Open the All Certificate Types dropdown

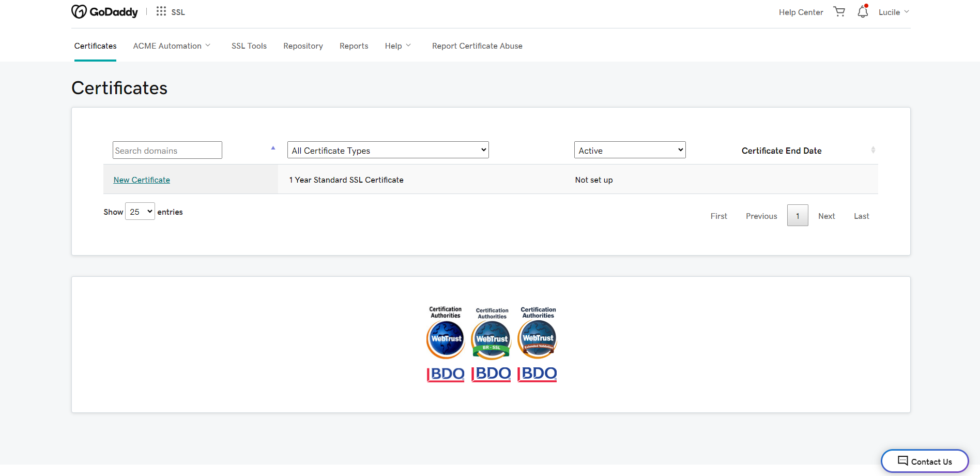(x=388, y=150)
